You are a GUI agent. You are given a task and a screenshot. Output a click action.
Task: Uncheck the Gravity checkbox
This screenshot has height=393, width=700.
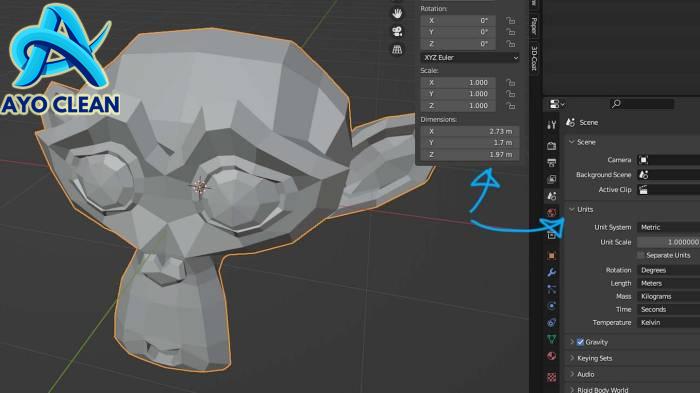[580, 342]
